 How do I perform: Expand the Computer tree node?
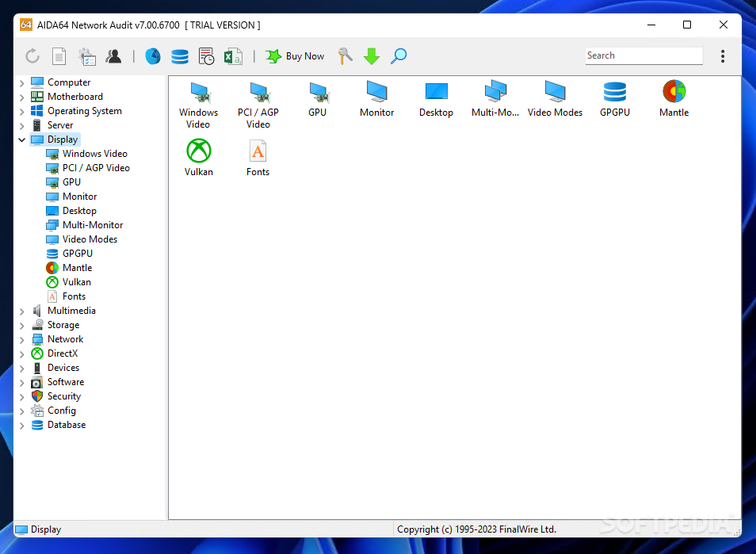[21, 83]
